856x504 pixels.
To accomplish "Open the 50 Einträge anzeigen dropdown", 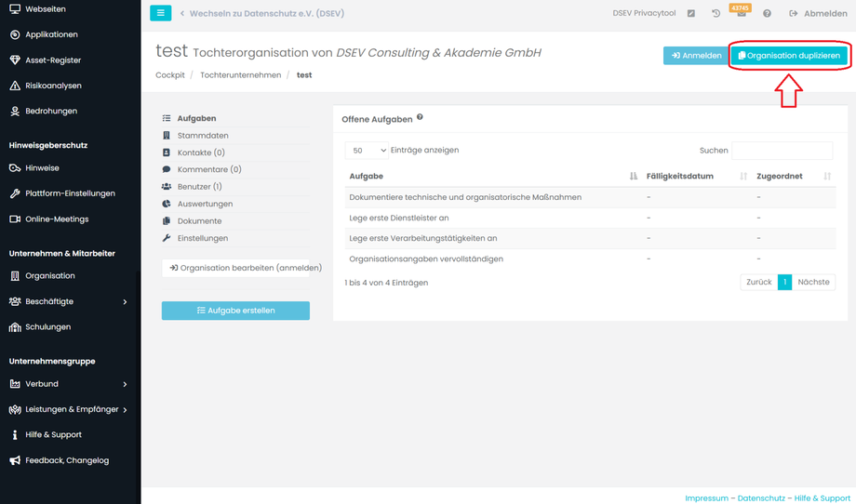I will click(367, 151).
